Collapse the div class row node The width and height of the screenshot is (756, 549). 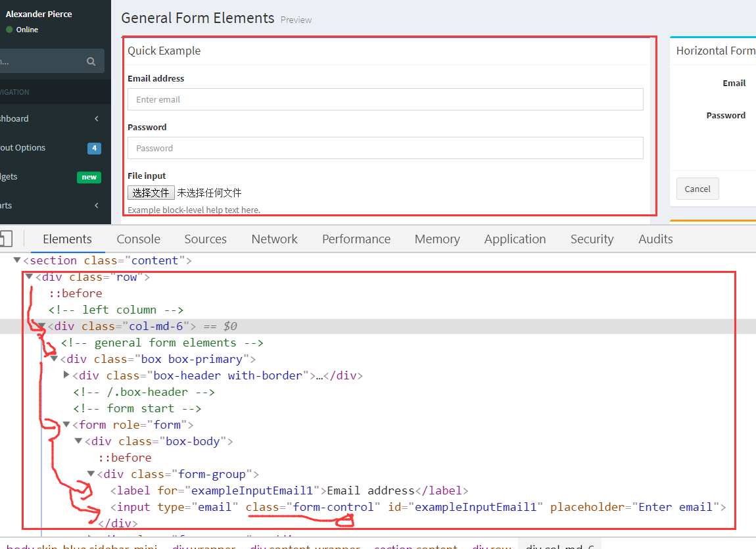(29, 277)
